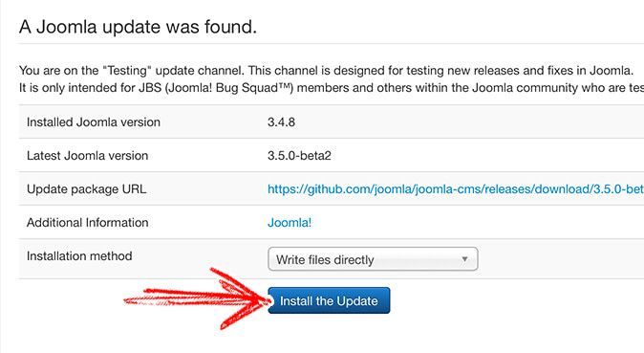The width and height of the screenshot is (644, 353).
Task: Select the latest version text 3.5.0-beta2
Action: [299, 156]
